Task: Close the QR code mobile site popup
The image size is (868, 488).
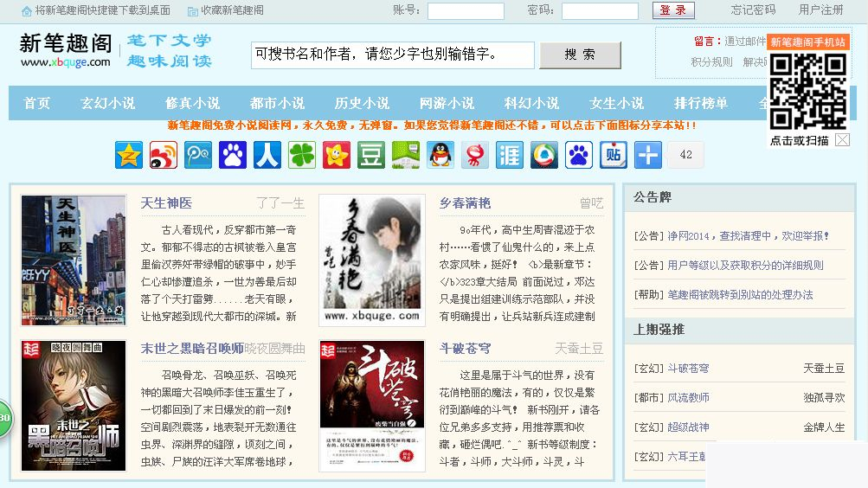Action: pos(842,140)
